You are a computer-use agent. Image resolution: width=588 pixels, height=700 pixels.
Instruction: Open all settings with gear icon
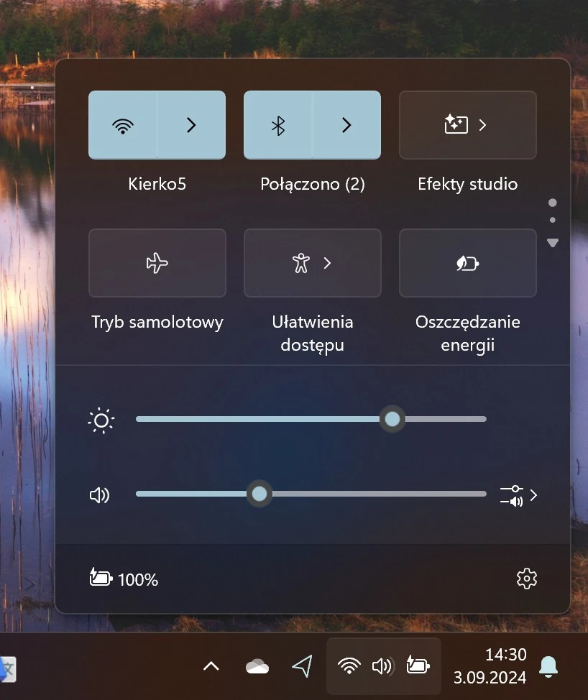coord(527,579)
